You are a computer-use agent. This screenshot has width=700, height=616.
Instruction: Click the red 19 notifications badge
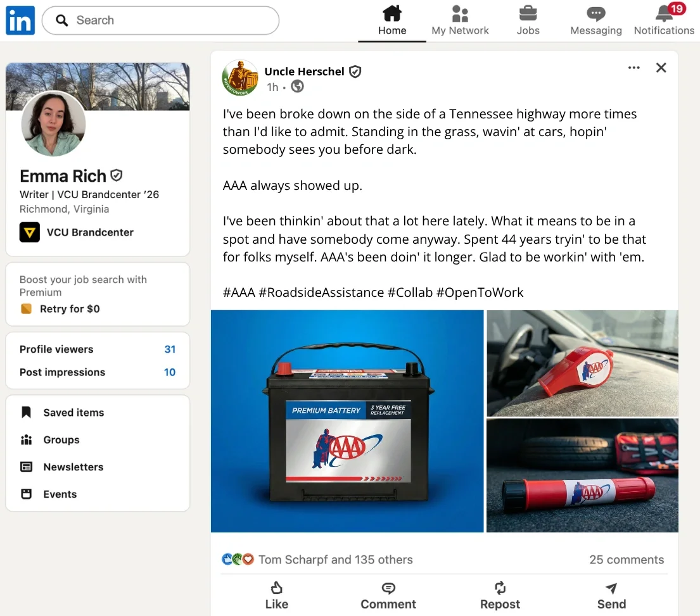click(x=677, y=8)
